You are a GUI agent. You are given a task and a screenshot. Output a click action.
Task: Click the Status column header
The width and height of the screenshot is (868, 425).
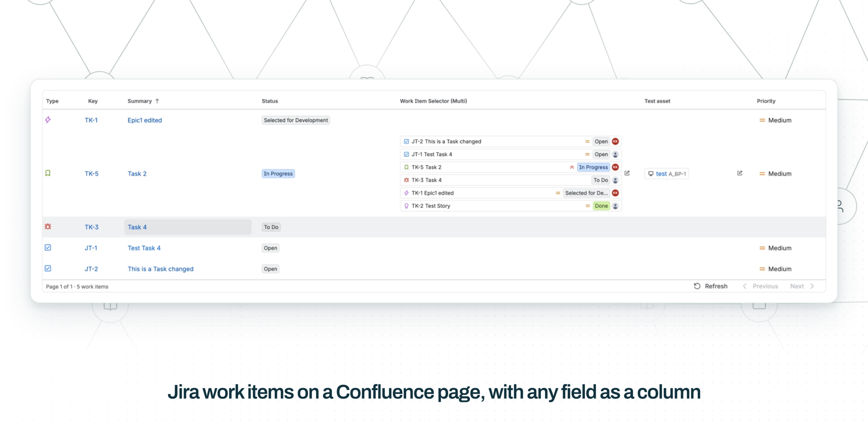(x=270, y=101)
